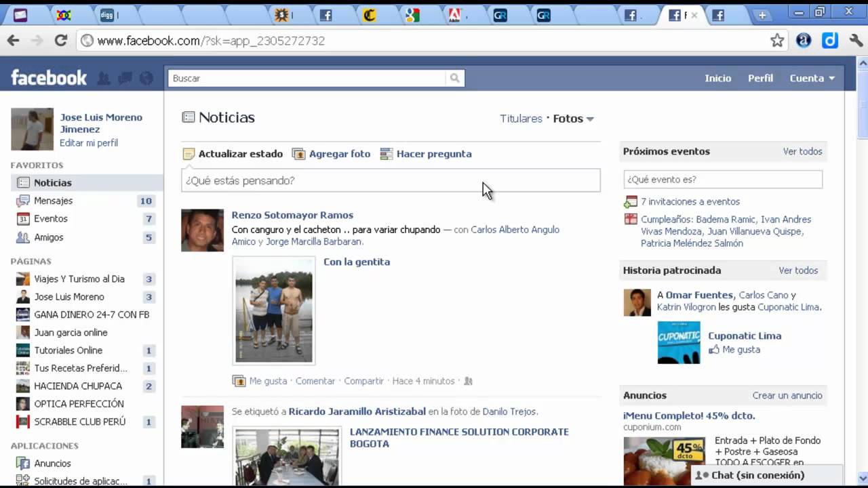The height and width of the screenshot is (488, 868).
Task: Click Editar mi perfil link
Action: 89,143
